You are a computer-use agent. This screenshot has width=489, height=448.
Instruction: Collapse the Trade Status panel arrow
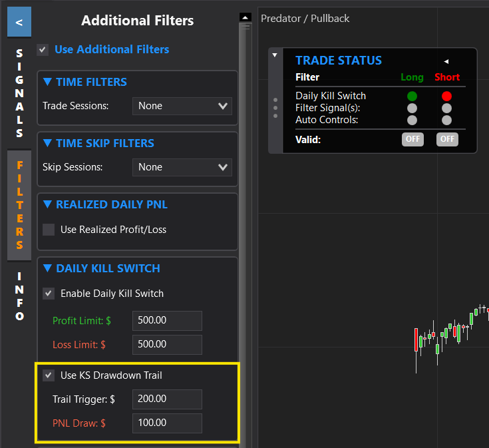tap(275, 55)
